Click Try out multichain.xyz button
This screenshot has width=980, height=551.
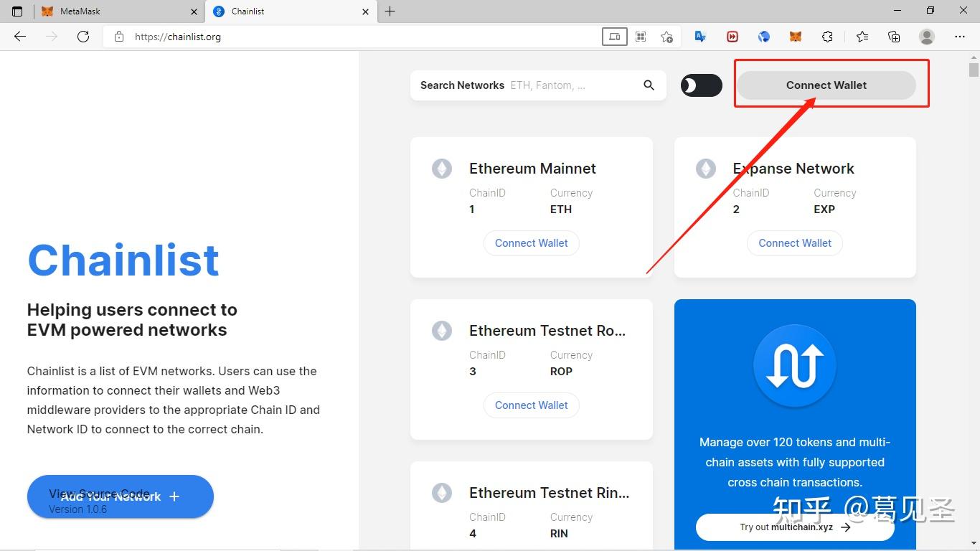click(x=795, y=527)
